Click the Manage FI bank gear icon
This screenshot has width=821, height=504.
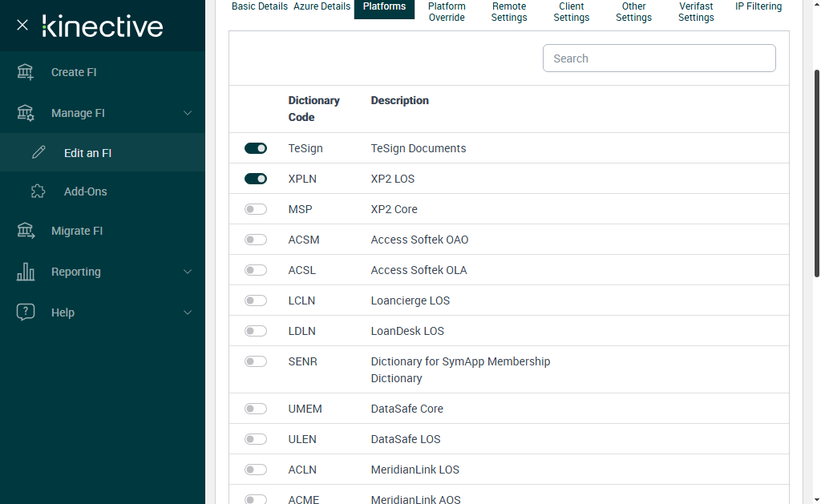[26, 113]
